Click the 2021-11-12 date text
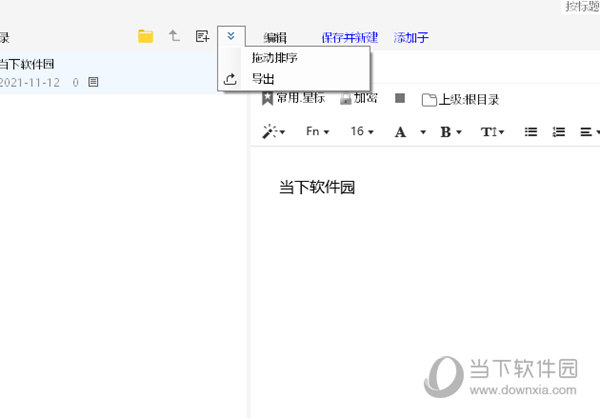600x418 pixels. pos(30,82)
